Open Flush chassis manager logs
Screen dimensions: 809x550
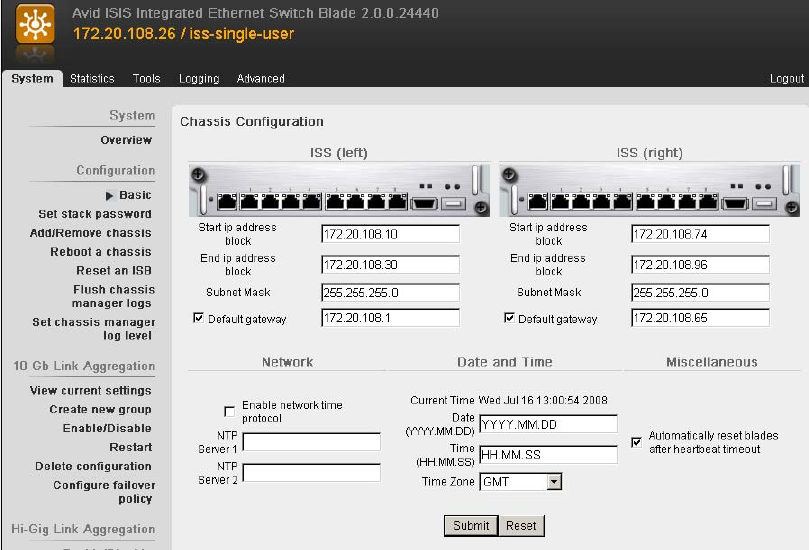(113, 296)
